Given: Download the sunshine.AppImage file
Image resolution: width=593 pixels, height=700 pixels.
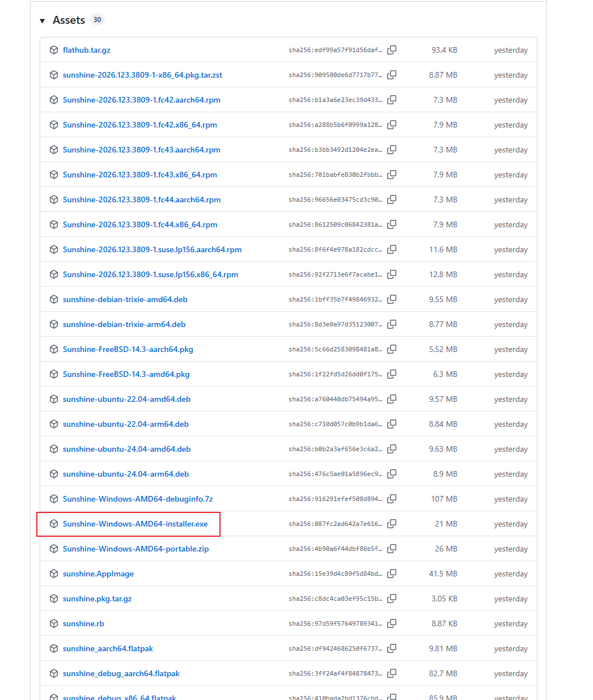Looking at the screenshot, I should click(98, 574).
